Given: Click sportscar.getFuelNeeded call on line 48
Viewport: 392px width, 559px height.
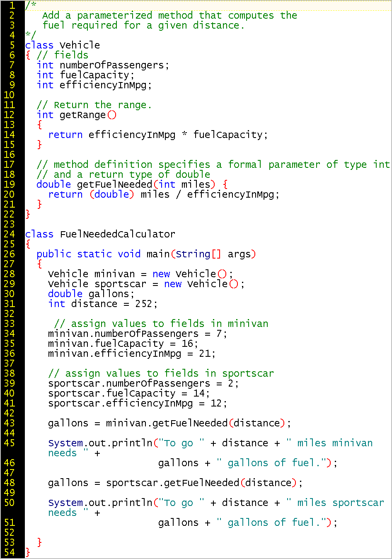Looking at the screenshot, I should coord(173,483).
